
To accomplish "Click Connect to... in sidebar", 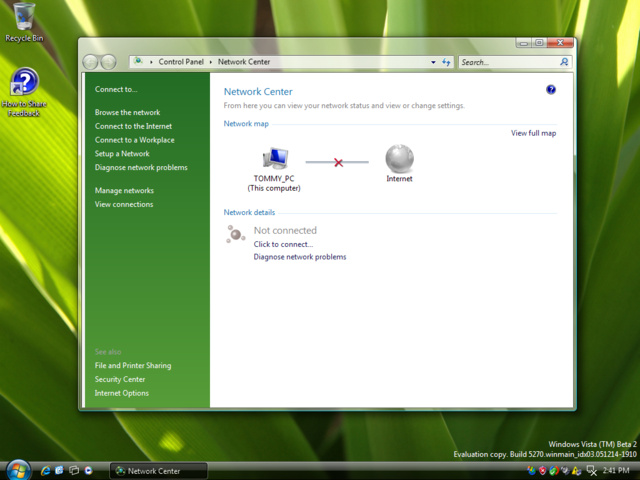I will pos(116,89).
